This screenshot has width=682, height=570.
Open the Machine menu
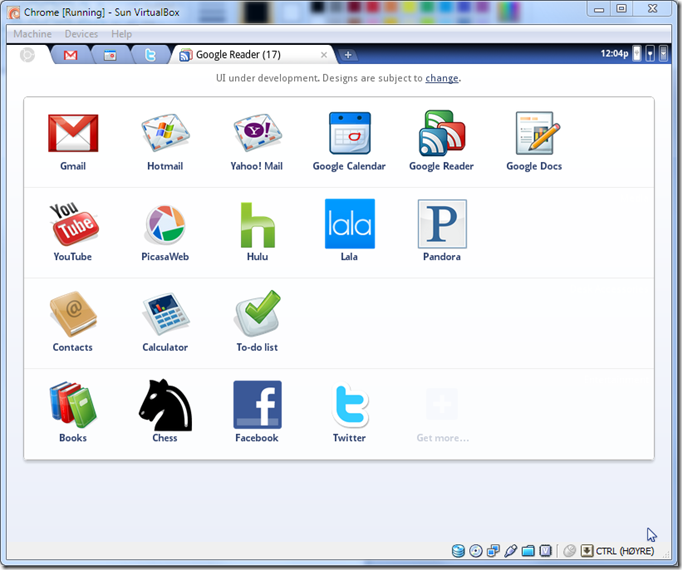(x=32, y=34)
